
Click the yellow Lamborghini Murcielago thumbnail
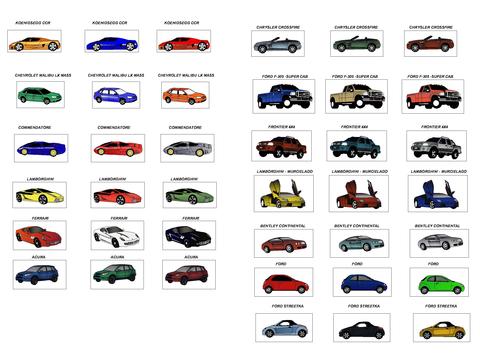284,194
